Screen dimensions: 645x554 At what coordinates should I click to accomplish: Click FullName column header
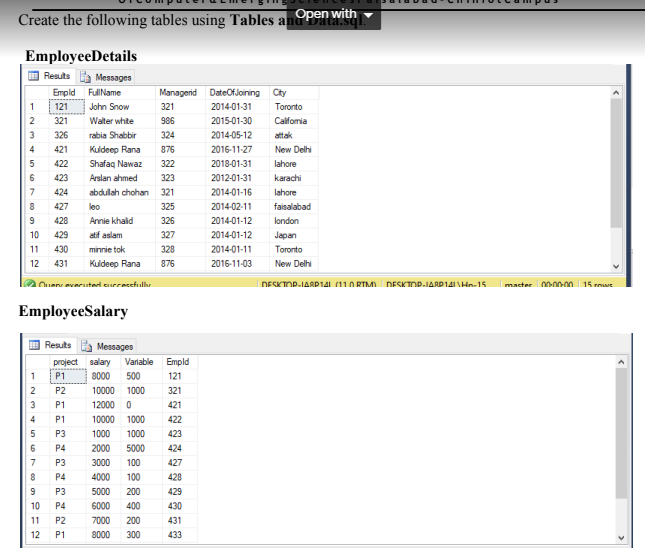pyautogui.click(x=120, y=93)
